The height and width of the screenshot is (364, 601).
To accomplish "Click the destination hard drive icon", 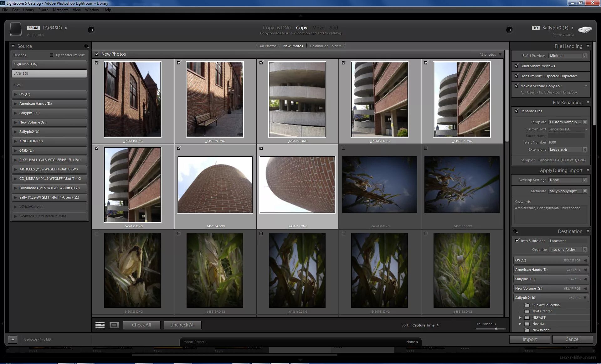I will [x=585, y=30].
